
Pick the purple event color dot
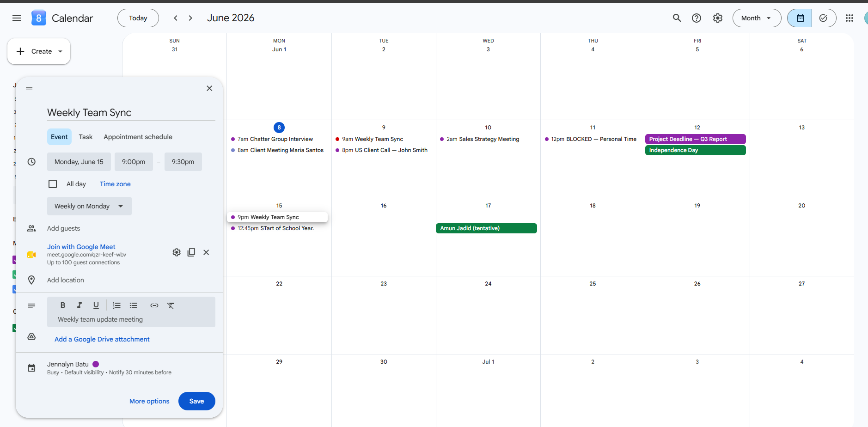pos(96,364)
